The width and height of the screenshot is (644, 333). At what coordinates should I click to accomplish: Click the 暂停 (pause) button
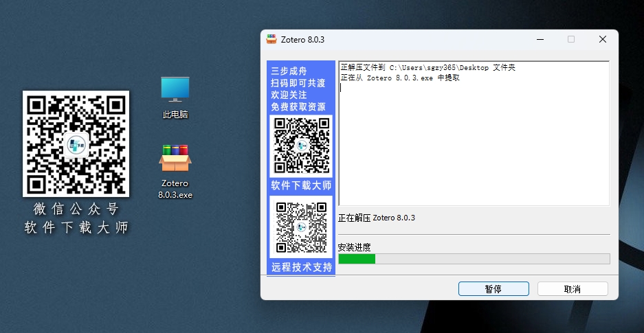tap(493, 288)
